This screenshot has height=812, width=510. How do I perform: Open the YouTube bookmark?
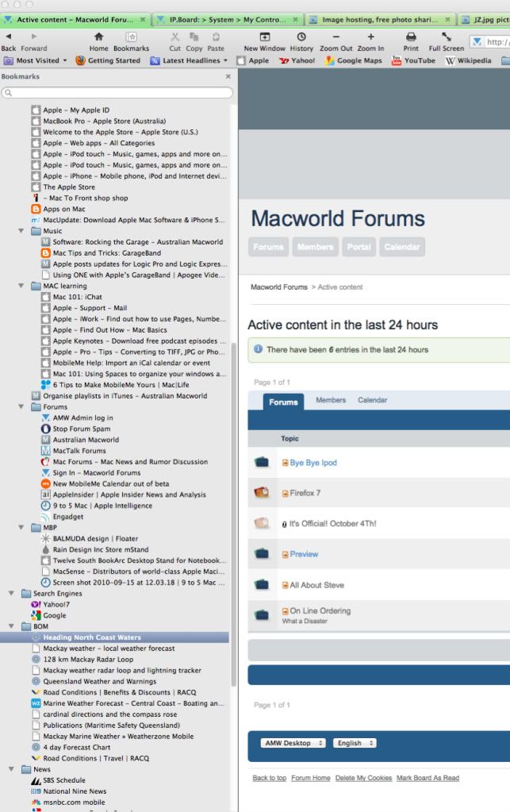[413, 60]
